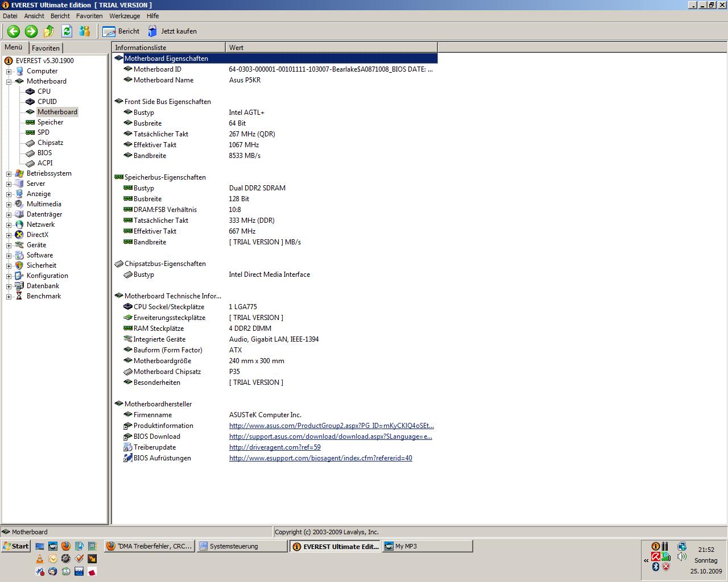Click the Software tree icon
The width and height of the screenshot is (728, 582).
pyautogui.click(x=19, y=255)
